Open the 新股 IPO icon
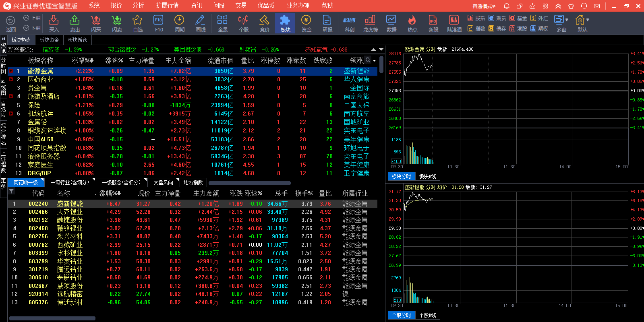This screenshot has width=644, height=322. [x=433, y=23]
